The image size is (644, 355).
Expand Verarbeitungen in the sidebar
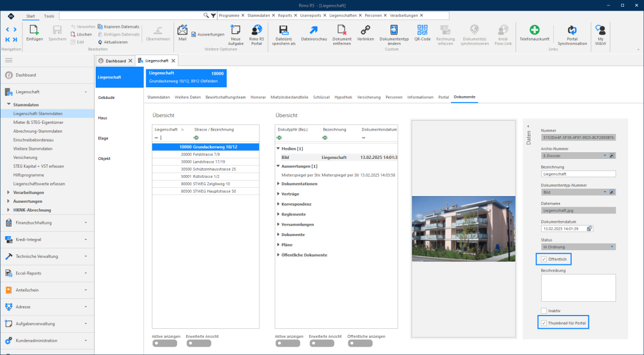(x=9, y=192)
